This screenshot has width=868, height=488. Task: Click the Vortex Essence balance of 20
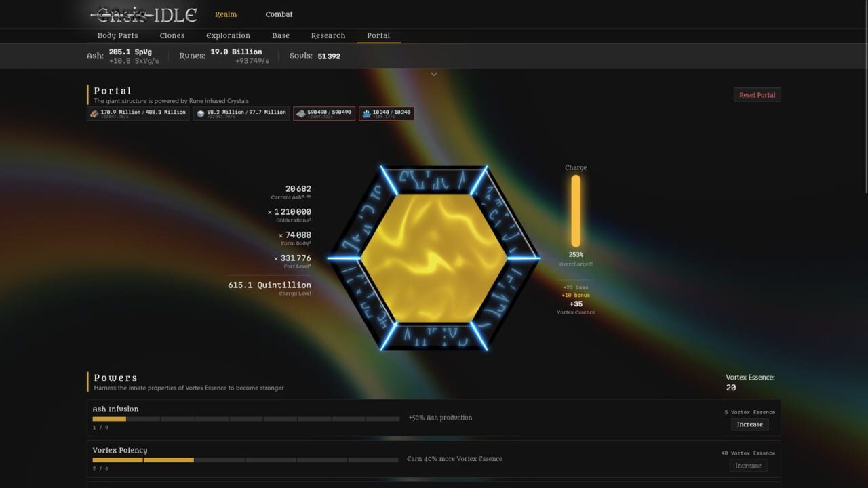(731, 388)
